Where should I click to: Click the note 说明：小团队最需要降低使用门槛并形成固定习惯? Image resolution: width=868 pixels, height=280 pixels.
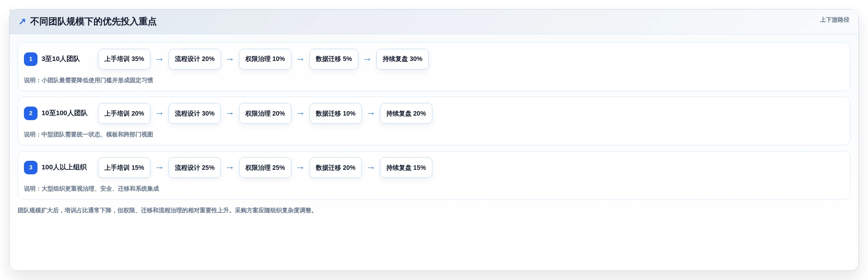coord(89,80)
